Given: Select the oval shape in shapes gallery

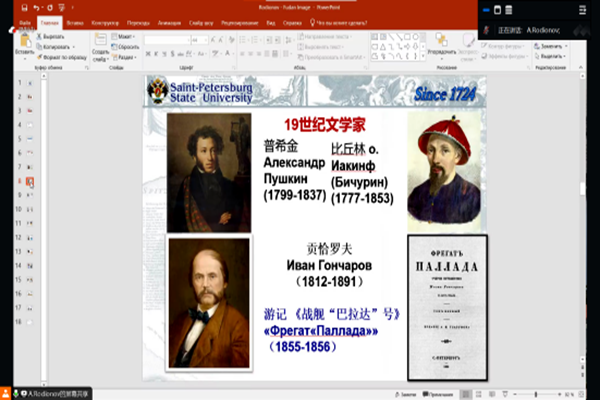Looking at the screenshot, I should (416, 37).
